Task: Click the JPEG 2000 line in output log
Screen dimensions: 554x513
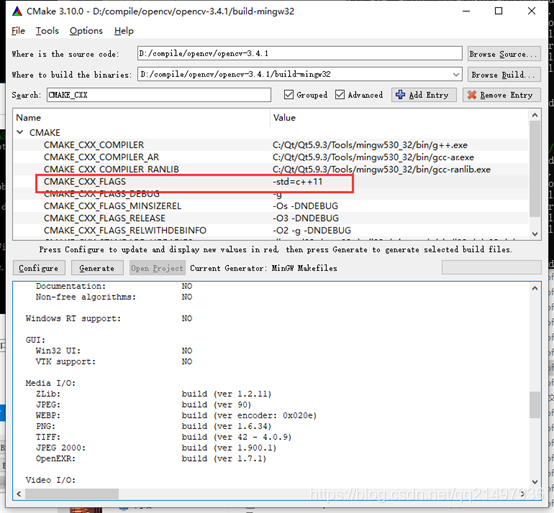Action: 156,448
